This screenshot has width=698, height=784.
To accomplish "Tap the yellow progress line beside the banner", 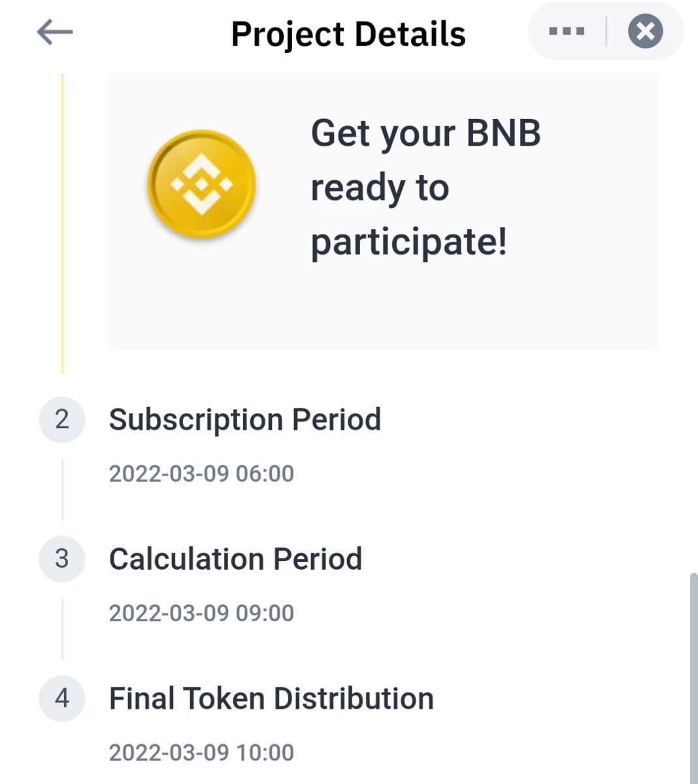I will coord(63,223).
